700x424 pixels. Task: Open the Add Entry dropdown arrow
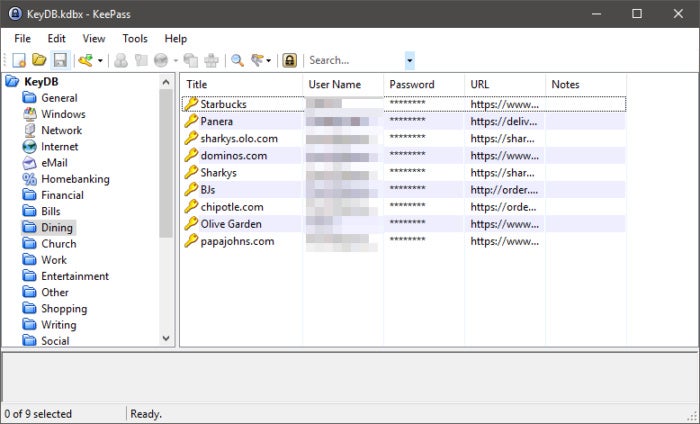100,61
